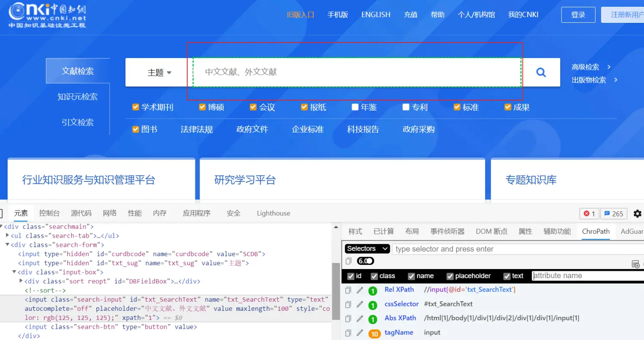Click the 登录 button
Screen dimensions: 644x340
[578, 15]
